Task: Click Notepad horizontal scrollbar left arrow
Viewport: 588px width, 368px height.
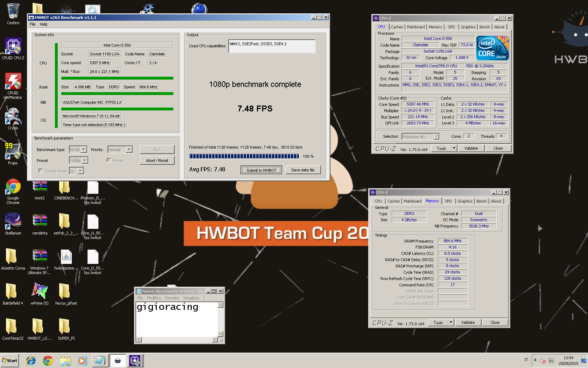Action: point(139,339)
